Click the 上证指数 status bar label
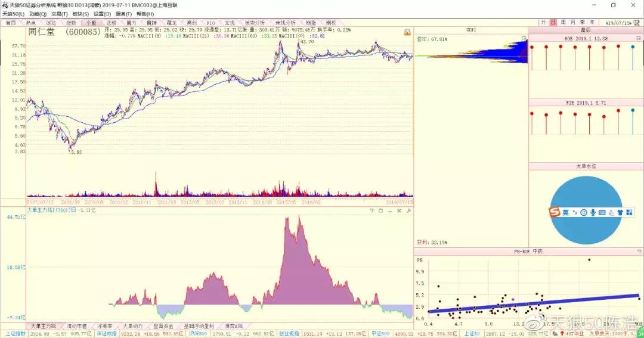The image size is (644, 338). click(x=15, y=334)
